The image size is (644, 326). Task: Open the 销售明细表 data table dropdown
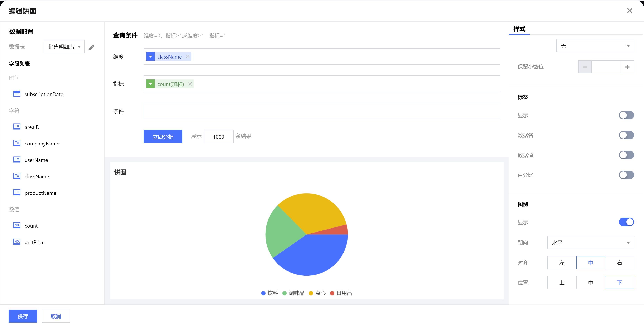click(x=64, y=47)
